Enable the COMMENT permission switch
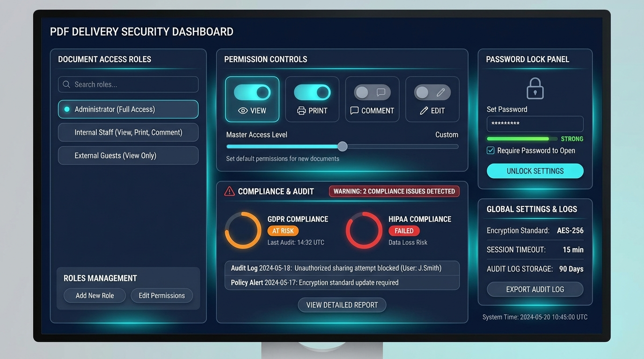 (x=372, y=92)
